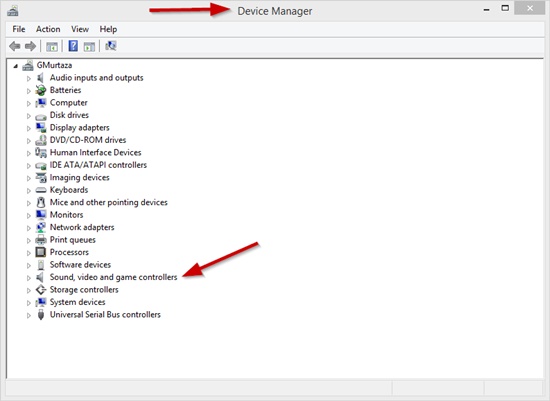
Task: Expand Audio inputs and outputs arrow
Action: tap(29, 79)
